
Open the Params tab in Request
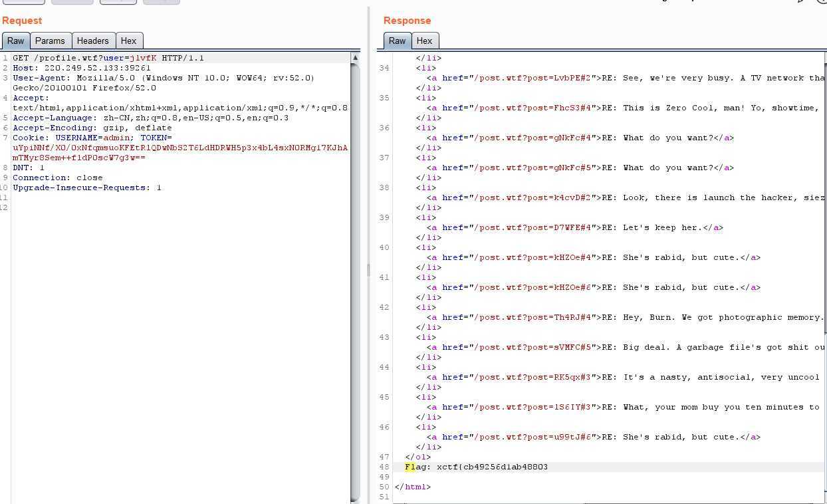point(50,41)
